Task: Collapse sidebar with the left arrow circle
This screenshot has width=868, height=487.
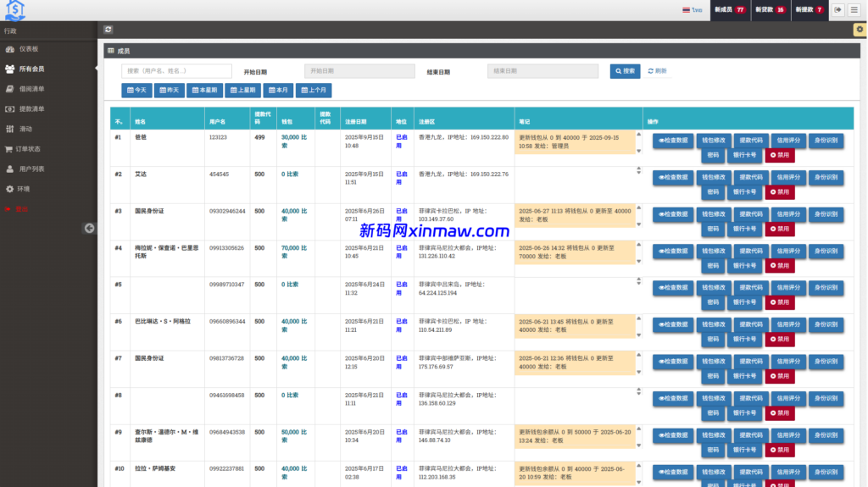Action: tap(89, 228)
